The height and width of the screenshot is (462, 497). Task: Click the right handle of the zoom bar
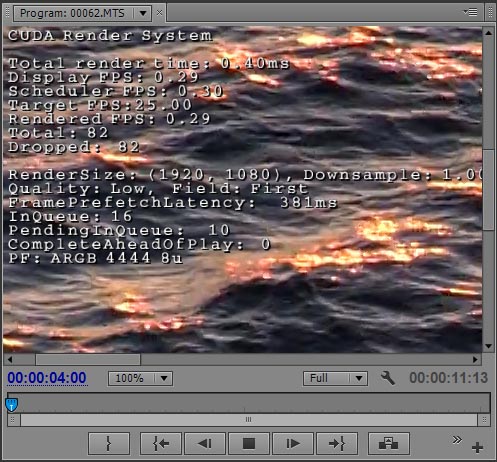click(484, 420)
